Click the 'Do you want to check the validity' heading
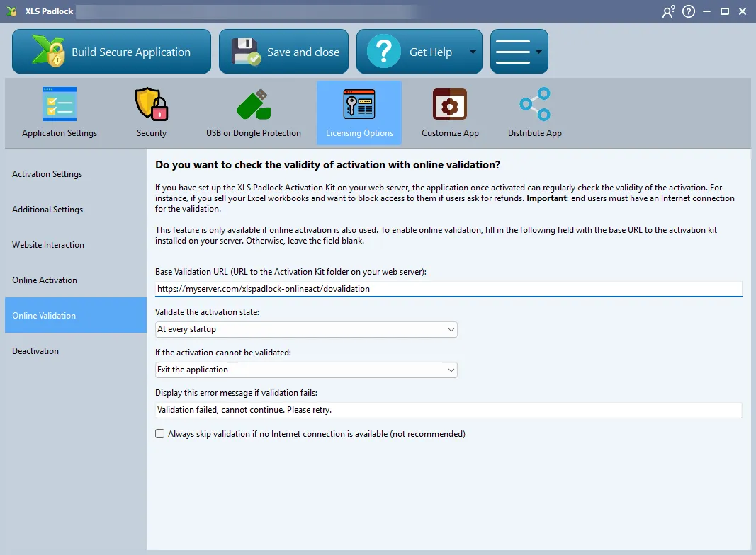The width and height of the screenshot is (756, 555). (327, 165)
